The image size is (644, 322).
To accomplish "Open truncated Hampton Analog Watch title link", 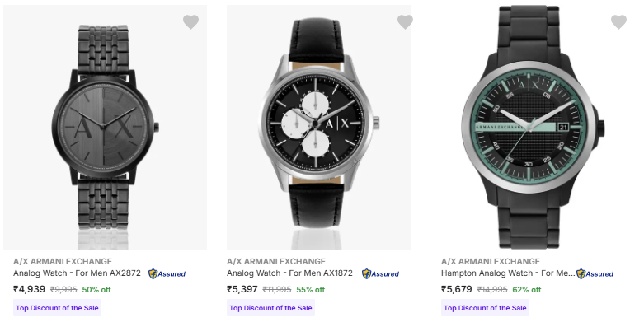I will [508, 273].
